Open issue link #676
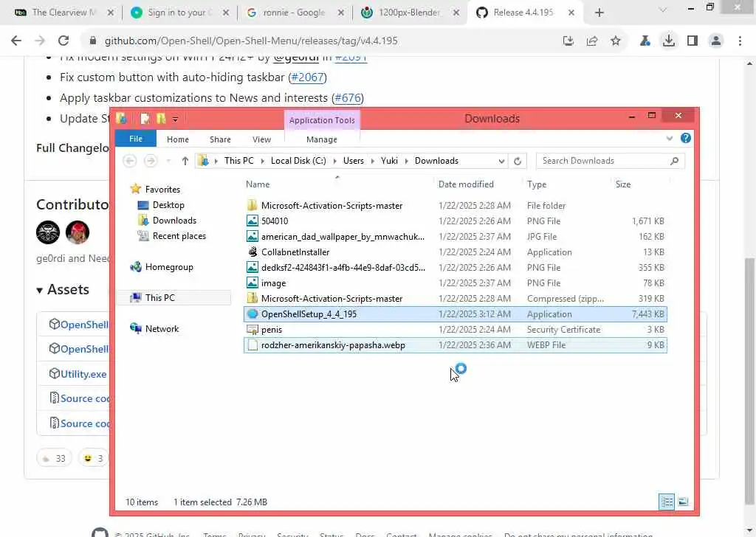Screen dimensions: 756x537 348,98
